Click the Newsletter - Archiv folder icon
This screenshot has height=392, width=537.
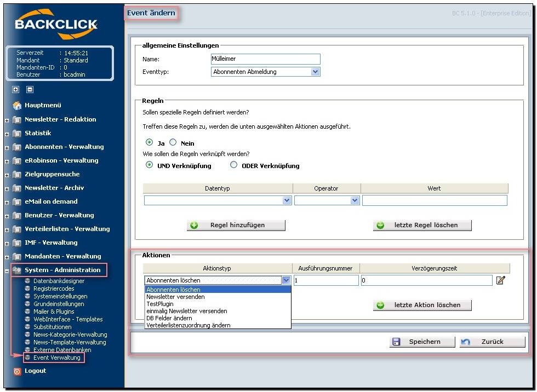[x=17, y=188]
